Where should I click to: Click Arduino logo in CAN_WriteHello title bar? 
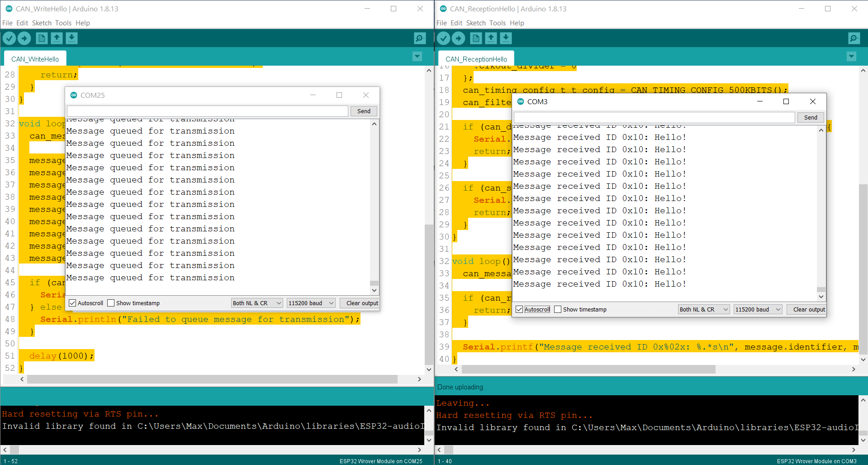pyautogui.click(x=9, y=9)
